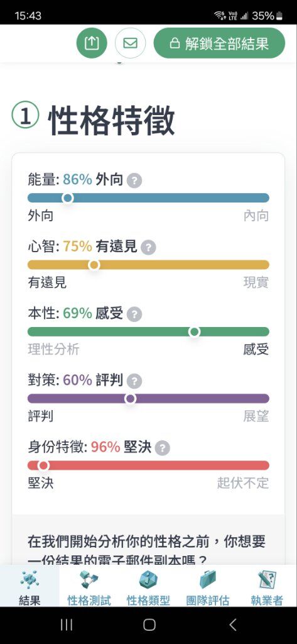Image resolution: width=297 pixels, height=644 pixels.
Task: Open help icon beside 96% 堅決
Action: tap(163, 448)
